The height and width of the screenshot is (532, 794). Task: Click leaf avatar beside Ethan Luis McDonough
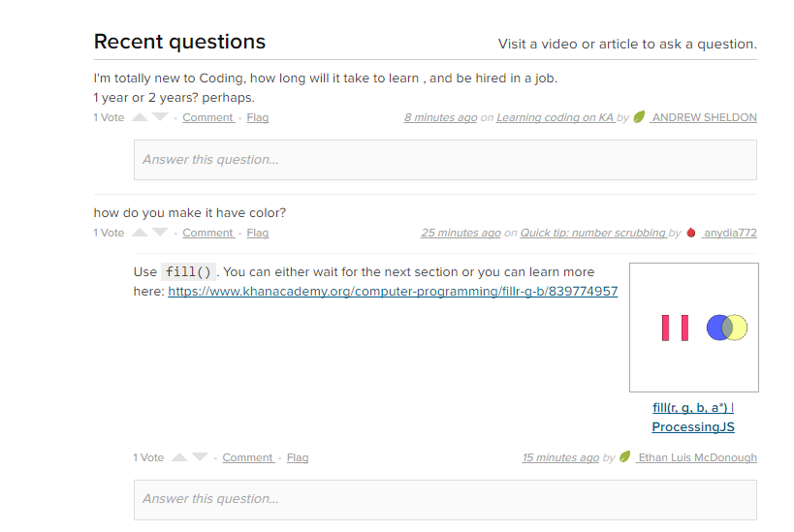625,457
